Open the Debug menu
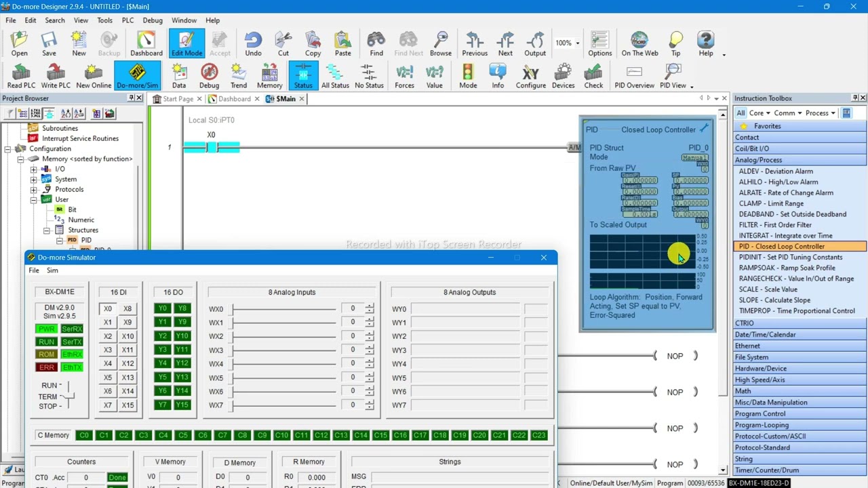This screenshot has width=868, height=488. point(153,20)
